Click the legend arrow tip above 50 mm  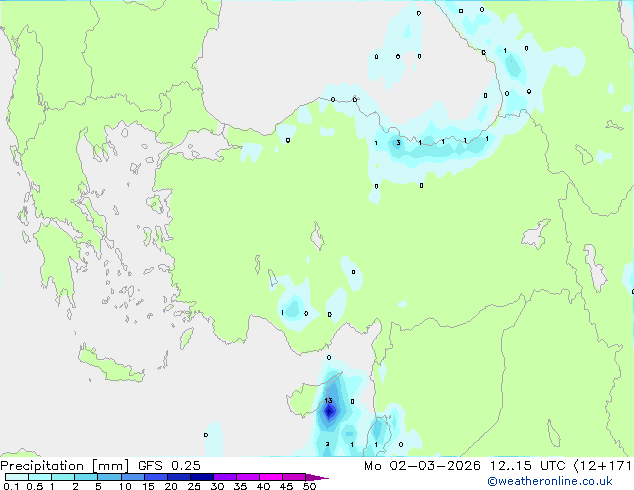click(317, 477)
